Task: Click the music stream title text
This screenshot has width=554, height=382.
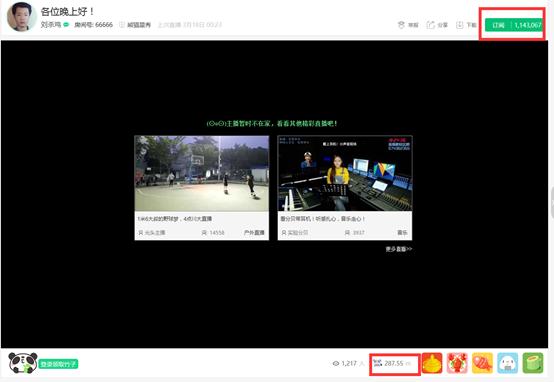Action: 323,219
